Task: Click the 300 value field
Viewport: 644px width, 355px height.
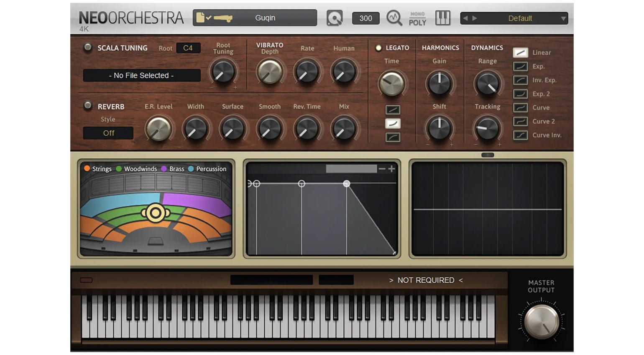Action: (x=366, y=18)
